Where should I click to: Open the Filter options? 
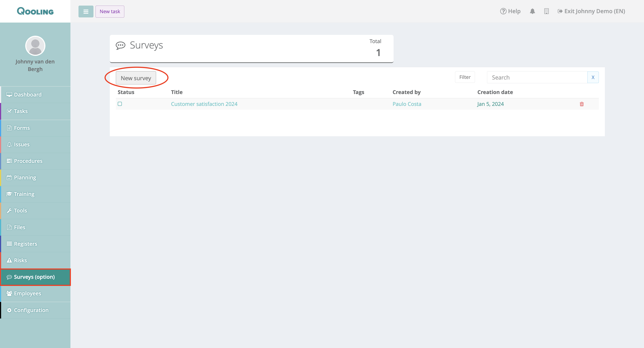coord(464,77)
